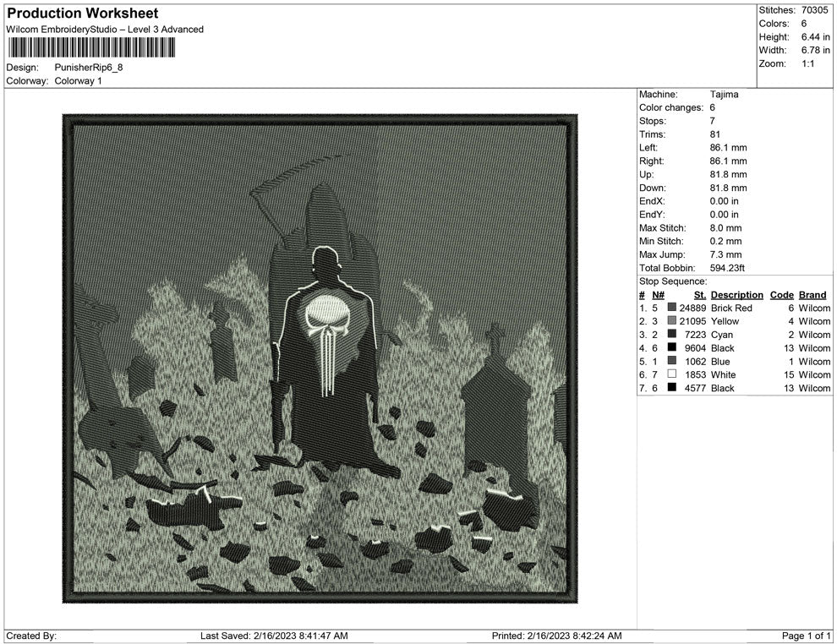Click the Total Bobbin value '594.23ft'
The width and height of the screenshot is (837, 644).
tap(727, 268)
